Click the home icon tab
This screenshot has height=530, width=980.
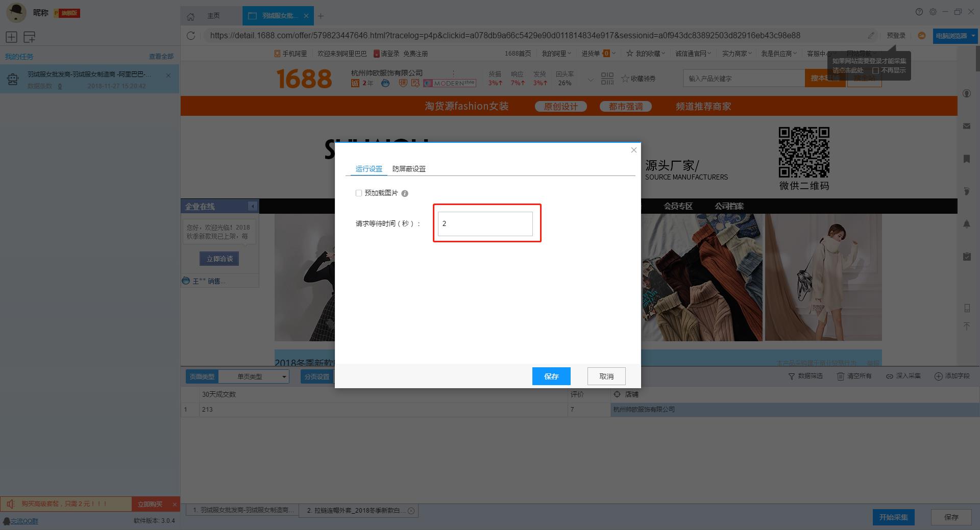pos(190,16)
